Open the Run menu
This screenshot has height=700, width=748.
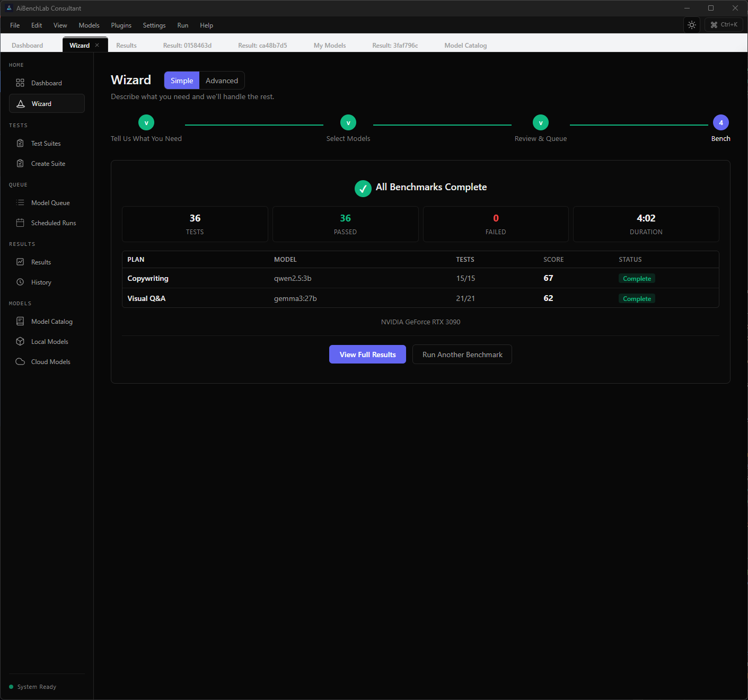click(183, 25)
